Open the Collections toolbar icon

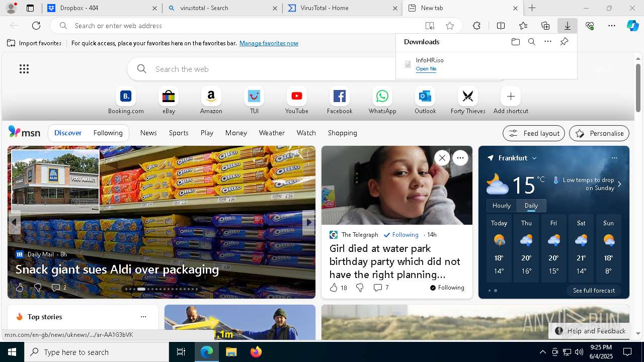coord(545,26)
